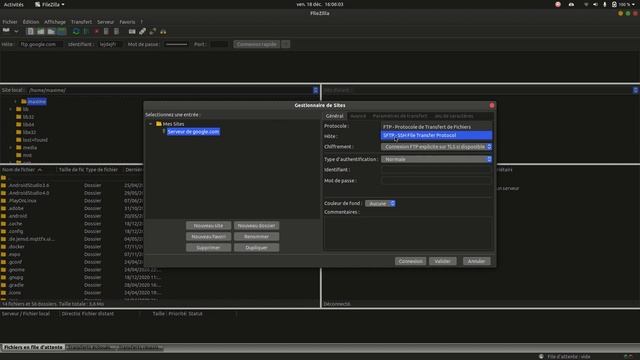Click the red cancel operation icon
Viewport: 640px width, 360px height.
click(96, 31)
